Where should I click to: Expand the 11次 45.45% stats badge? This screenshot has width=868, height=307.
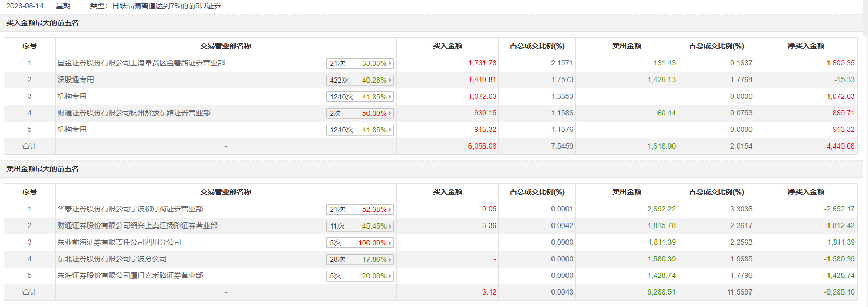(360, 226)
